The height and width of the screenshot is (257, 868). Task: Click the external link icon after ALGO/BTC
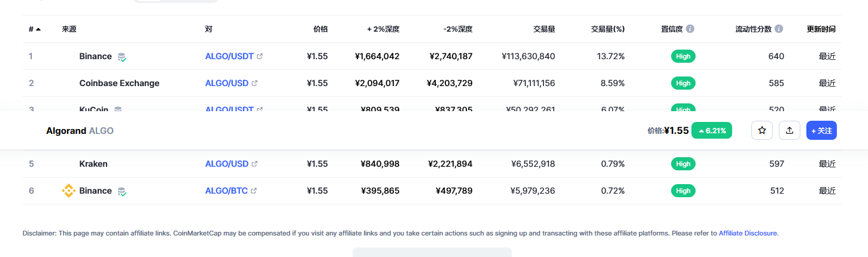(254, 191)
